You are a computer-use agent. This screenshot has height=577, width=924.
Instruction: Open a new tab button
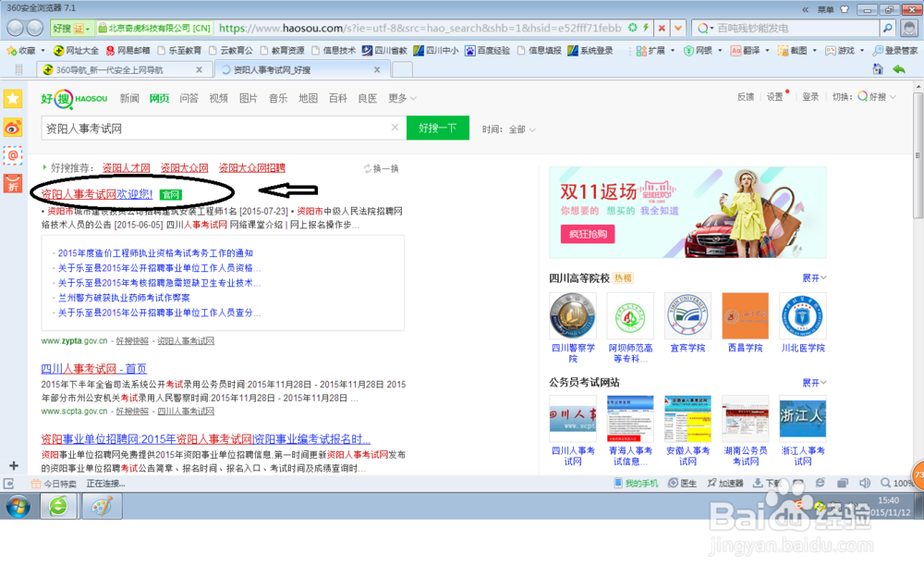402,69
